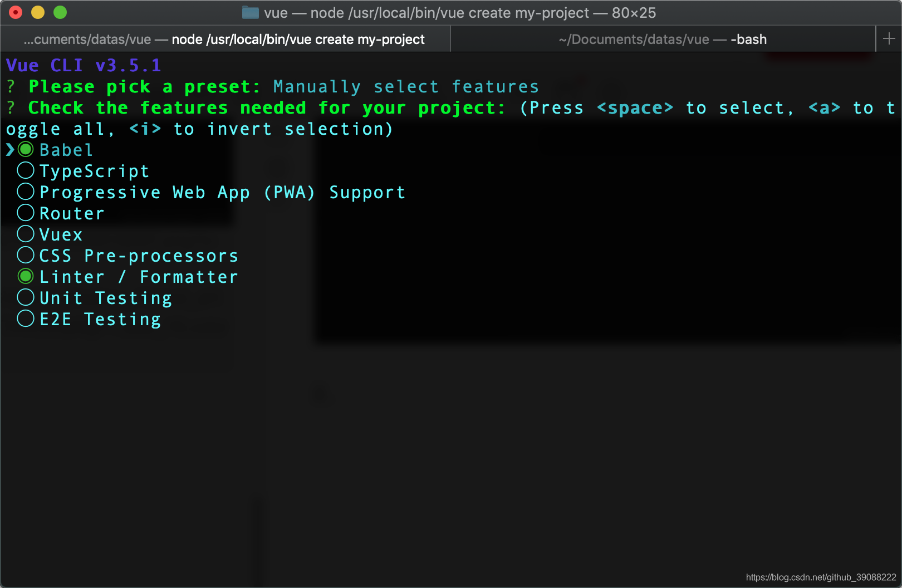Click the Linter / Formatter label text

(x=139, y=277)
